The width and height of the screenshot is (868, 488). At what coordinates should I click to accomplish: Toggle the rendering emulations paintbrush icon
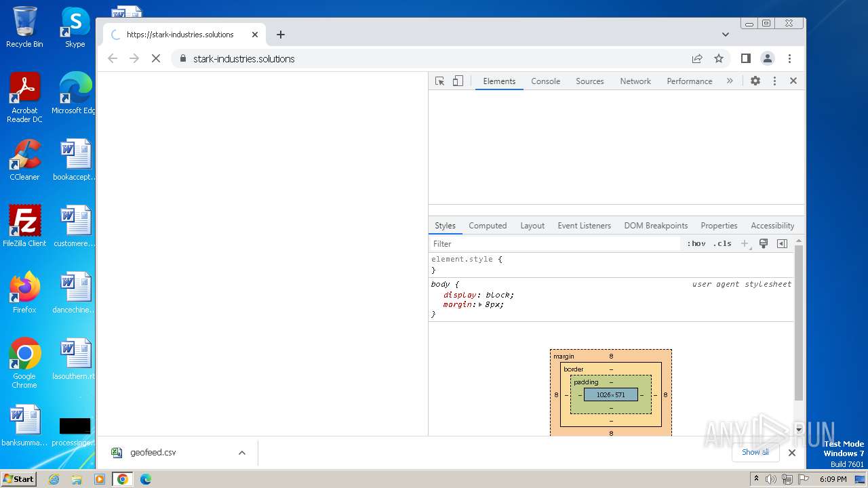click(x=764, y=244)
